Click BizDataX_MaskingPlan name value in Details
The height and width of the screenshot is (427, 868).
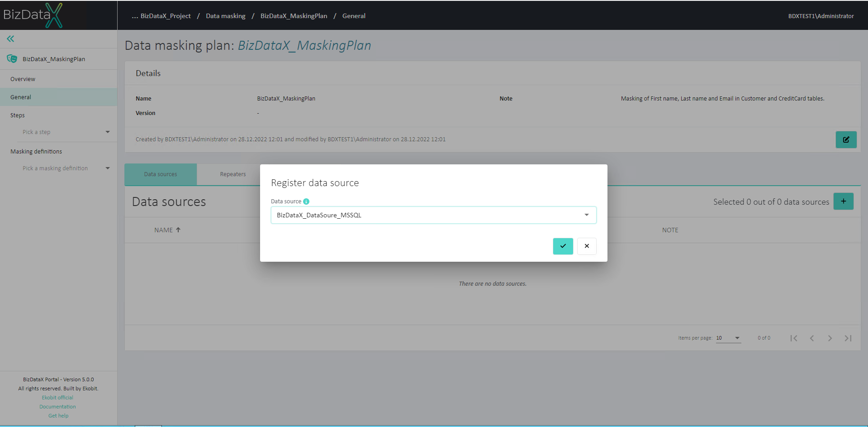pos(286,99)
